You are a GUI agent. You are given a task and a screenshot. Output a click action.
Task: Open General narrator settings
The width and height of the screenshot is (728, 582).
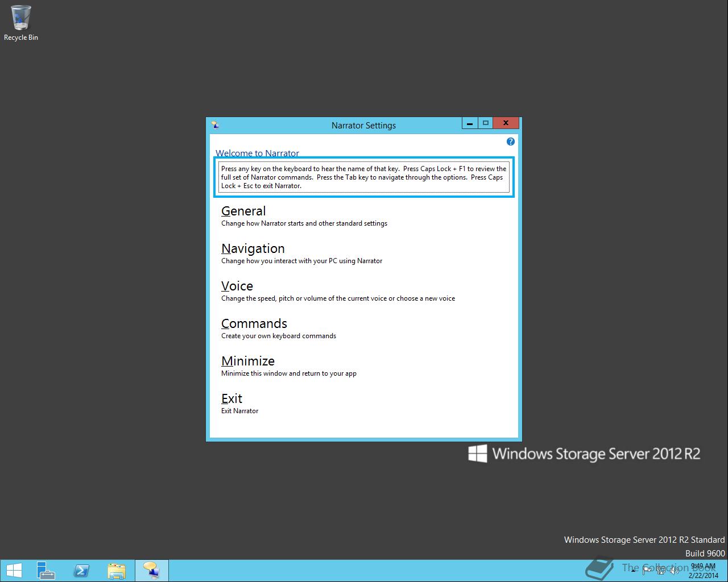pos(243,211)
